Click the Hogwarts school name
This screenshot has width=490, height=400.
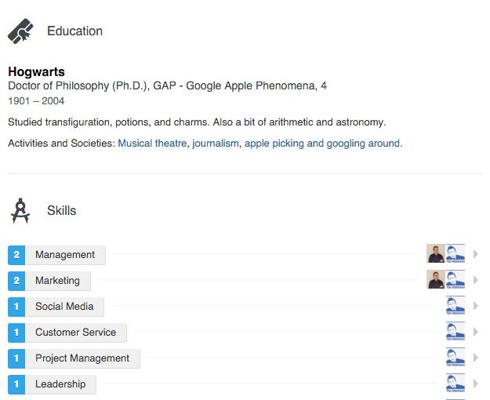[36, 72]
